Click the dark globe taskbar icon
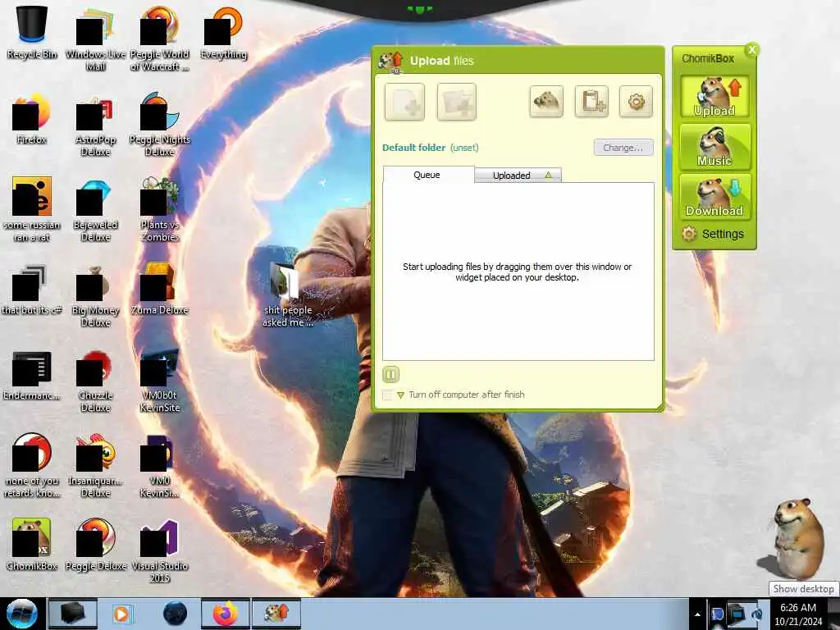The image size is (840, 630). pos(176,614)
